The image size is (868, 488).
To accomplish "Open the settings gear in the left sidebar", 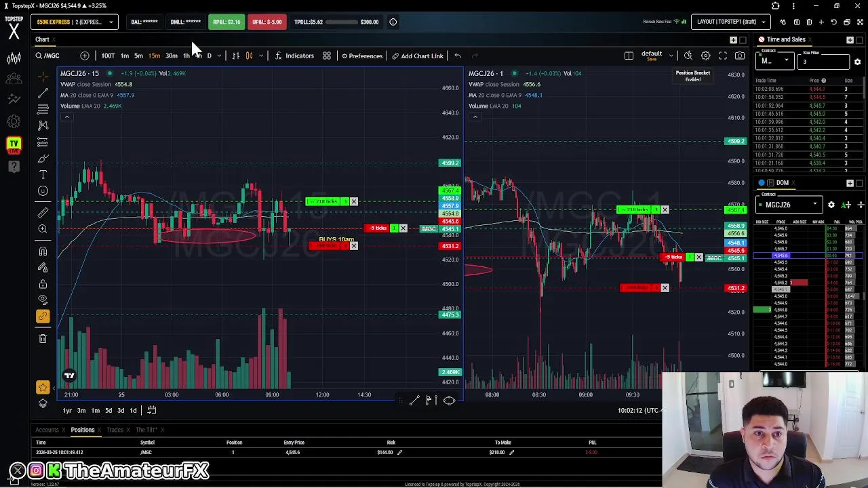I will pyautogui.click(x=14, y=122).
